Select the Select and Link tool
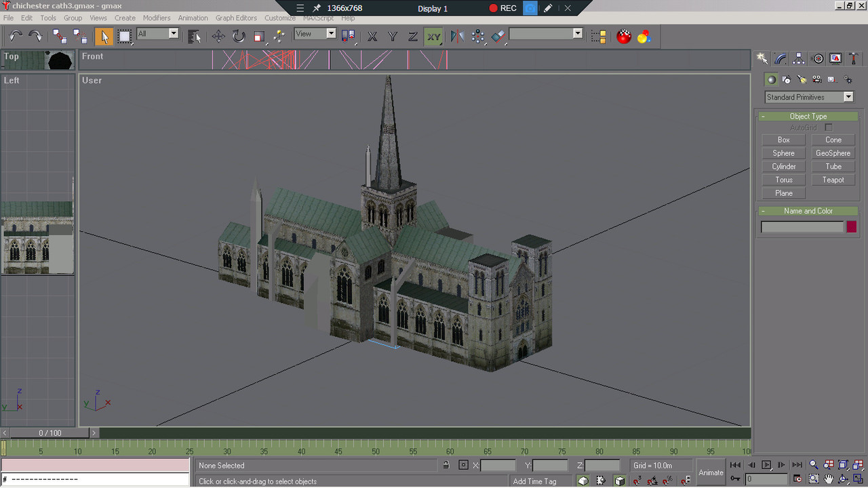Viewport: 868px width, 488px height. click(60, 36)
